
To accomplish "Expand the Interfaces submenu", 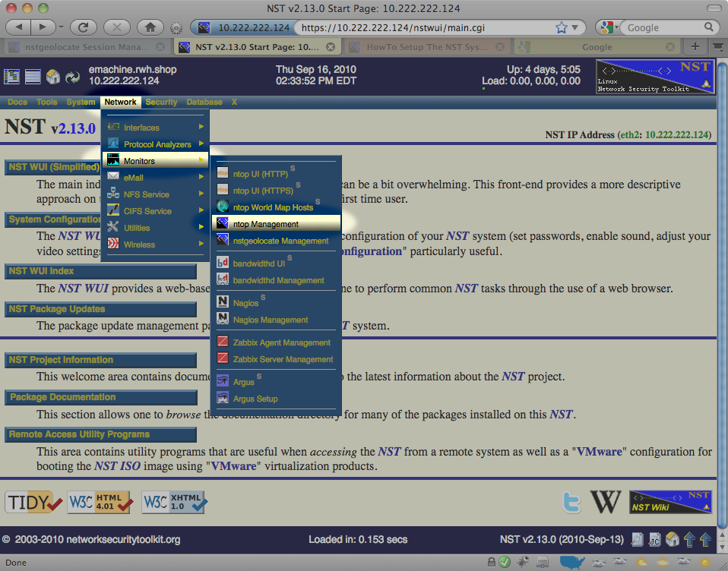I will (155, 127).
